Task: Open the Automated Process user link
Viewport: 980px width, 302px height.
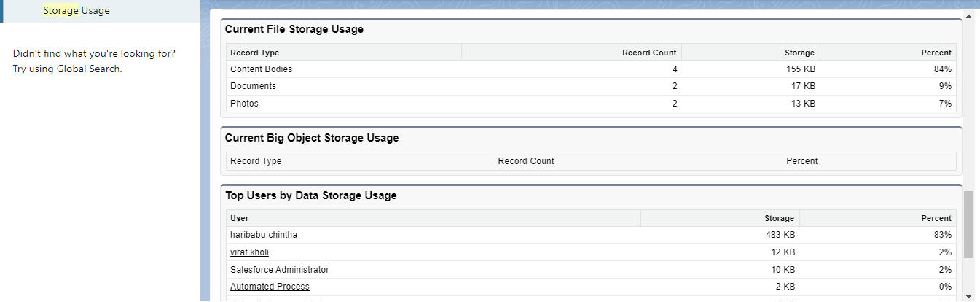Action: 270,287
